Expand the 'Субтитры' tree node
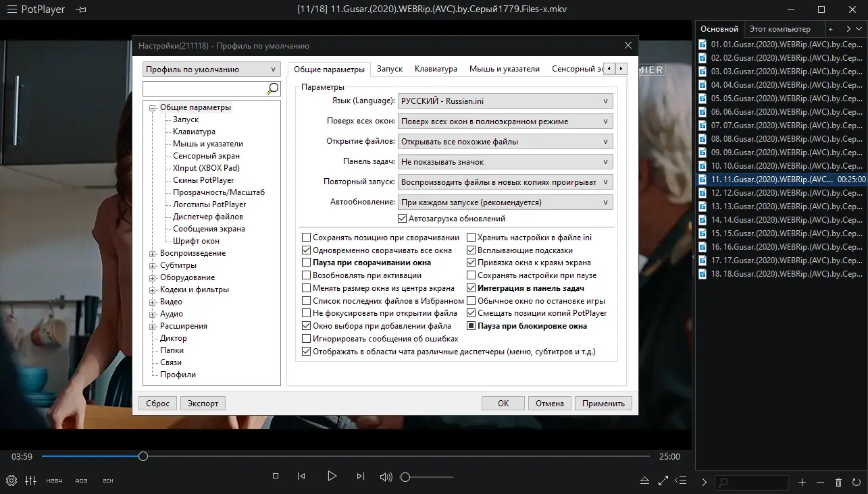Screen dimensions: 868x494 [x=153, y=266]
